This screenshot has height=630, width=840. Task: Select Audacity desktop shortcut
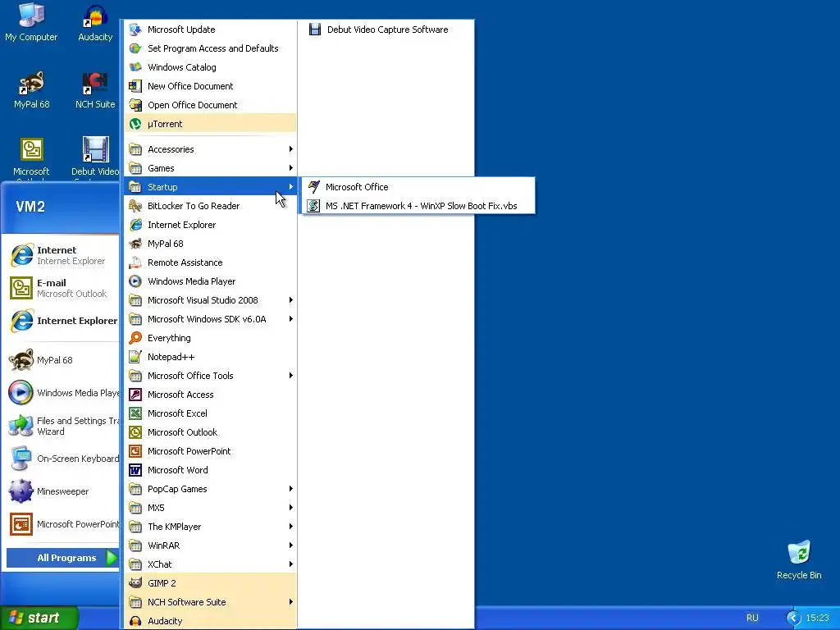click(x=95, y=22)
